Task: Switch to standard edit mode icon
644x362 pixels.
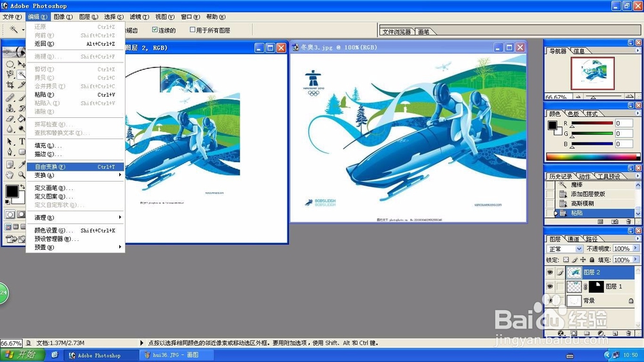Action: [10, 214]
